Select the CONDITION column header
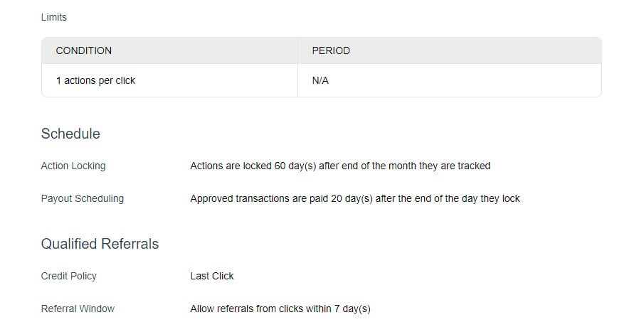This screenshot has width=644, height=332. click(84, 50)
